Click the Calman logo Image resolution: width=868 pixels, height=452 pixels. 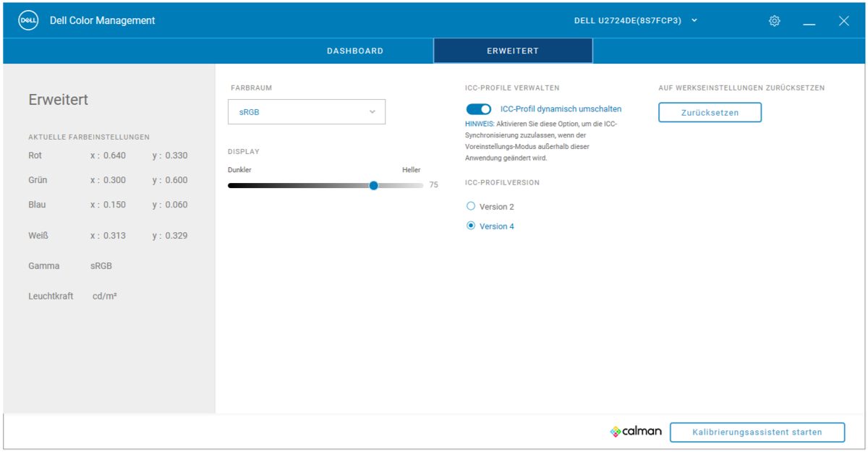pos(636,432)
